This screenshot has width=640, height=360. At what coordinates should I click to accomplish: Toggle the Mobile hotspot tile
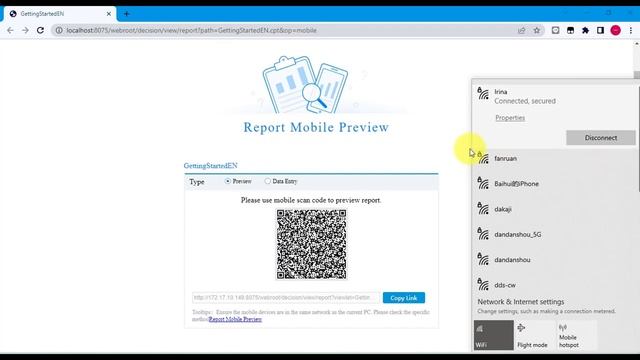[576, 335]
